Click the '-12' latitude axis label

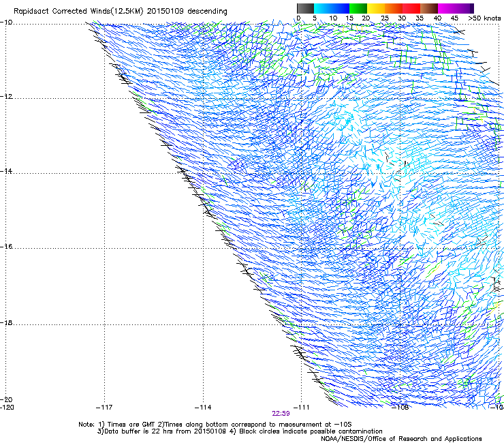point(6,97)
